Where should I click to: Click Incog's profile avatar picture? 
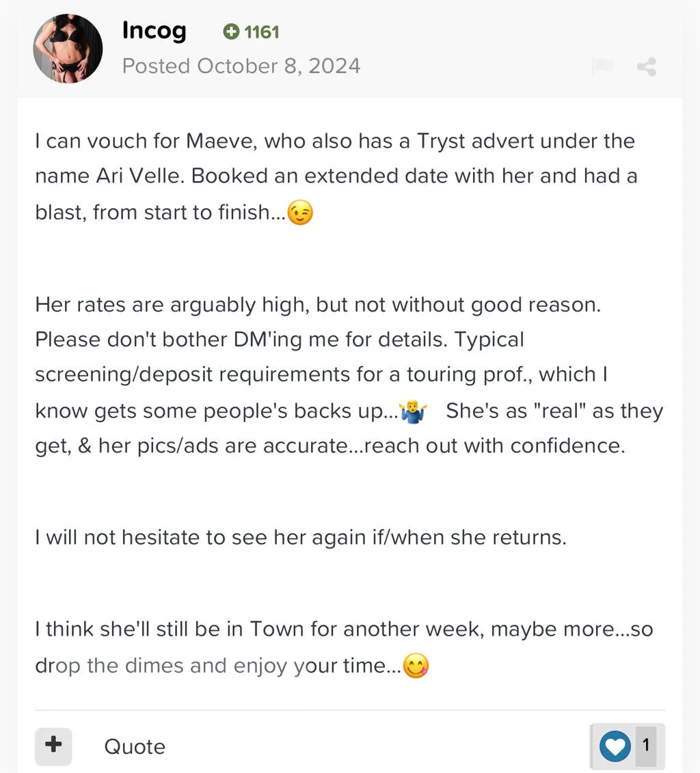point(68,49)
